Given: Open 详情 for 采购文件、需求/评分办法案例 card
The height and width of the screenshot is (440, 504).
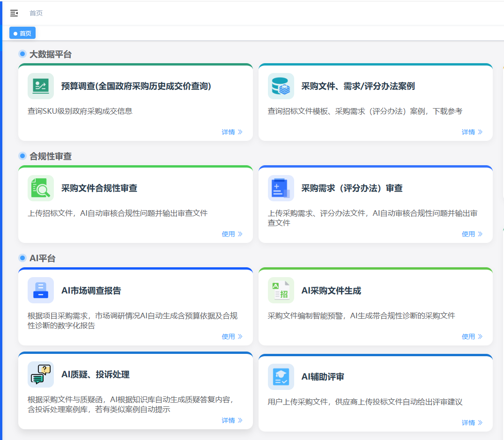Looking at the screenshot, I should (x=472, y=132).
